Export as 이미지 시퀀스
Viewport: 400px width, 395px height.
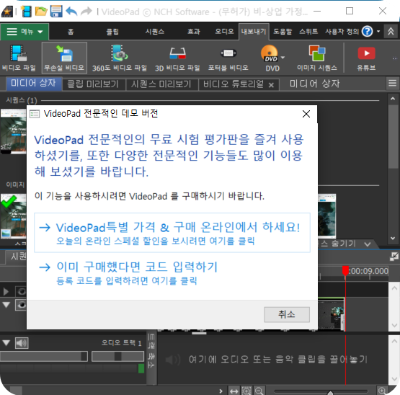tap(317, 58)
